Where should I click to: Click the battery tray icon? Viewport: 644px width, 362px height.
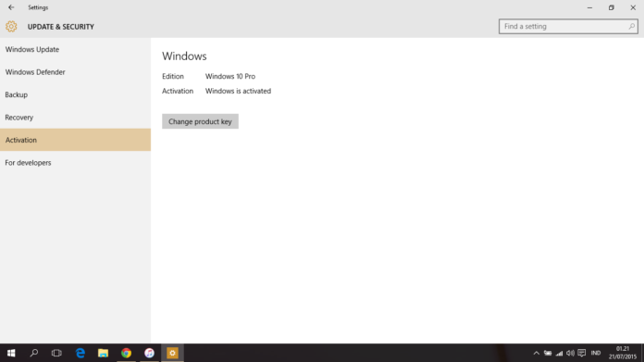tap(548, 353)
